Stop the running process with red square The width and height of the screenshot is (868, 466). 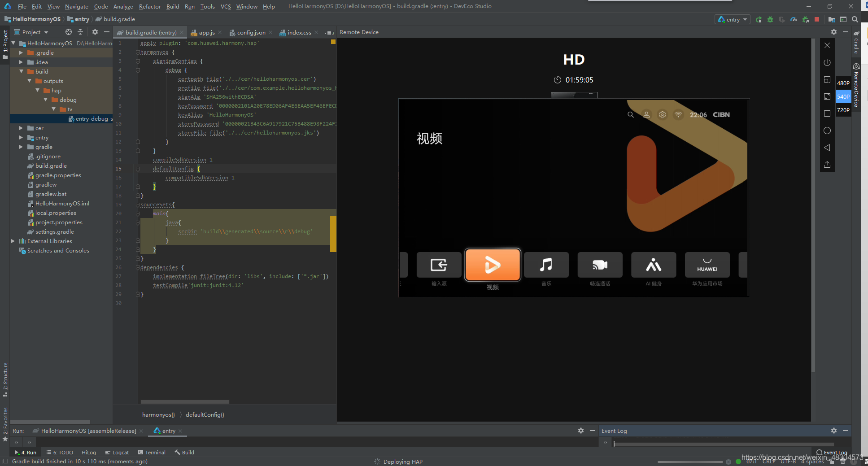tap(817, 20)
